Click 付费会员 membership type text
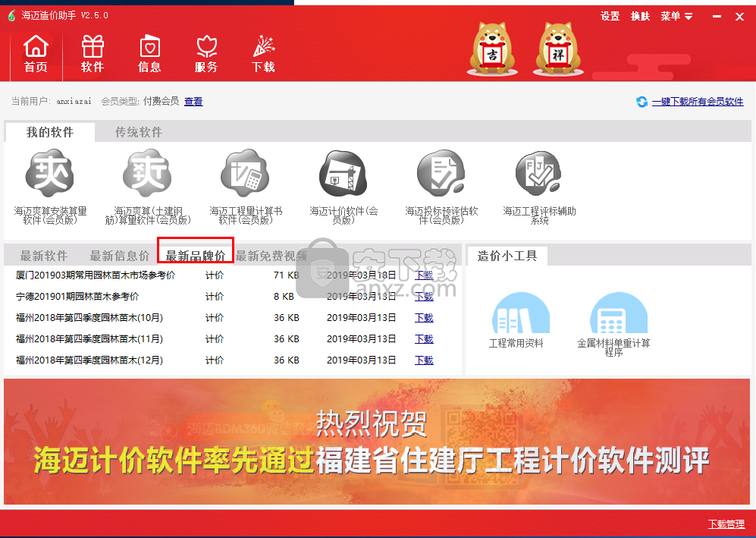756x538 pixels. [x=161, y=102]
